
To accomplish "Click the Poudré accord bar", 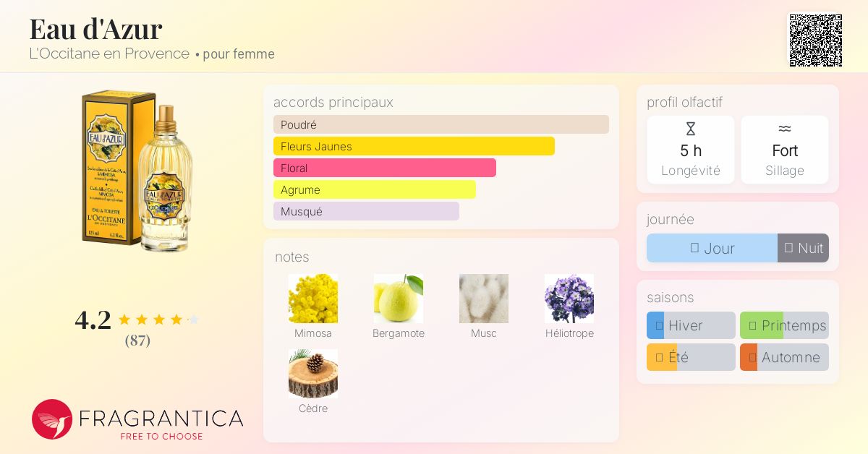I will click(441, 124).
